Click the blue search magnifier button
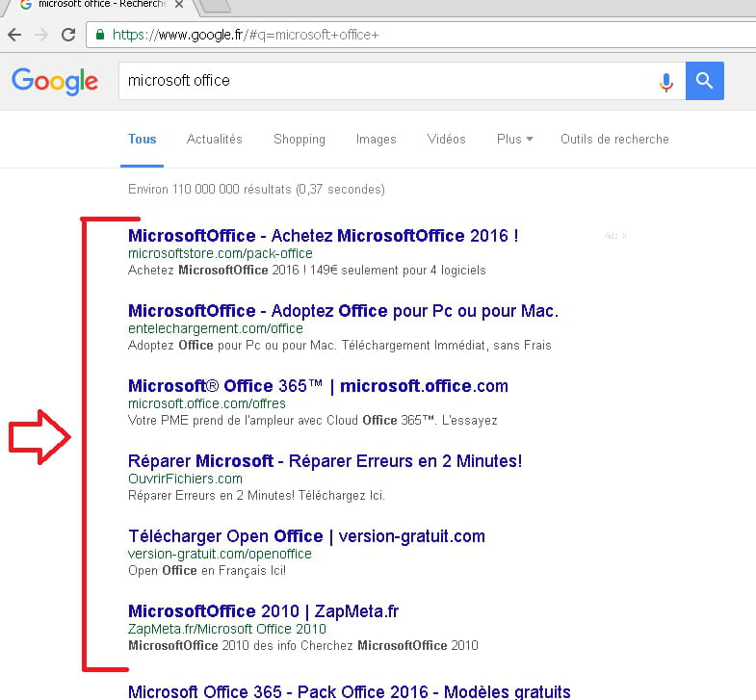The width and height of the screenshot is (756, 700). (704, 81)
